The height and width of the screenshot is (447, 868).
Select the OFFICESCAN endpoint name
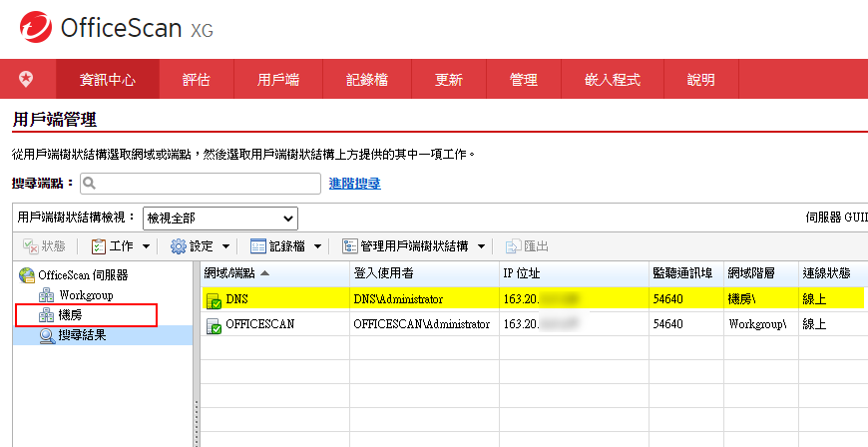point(260,324)
